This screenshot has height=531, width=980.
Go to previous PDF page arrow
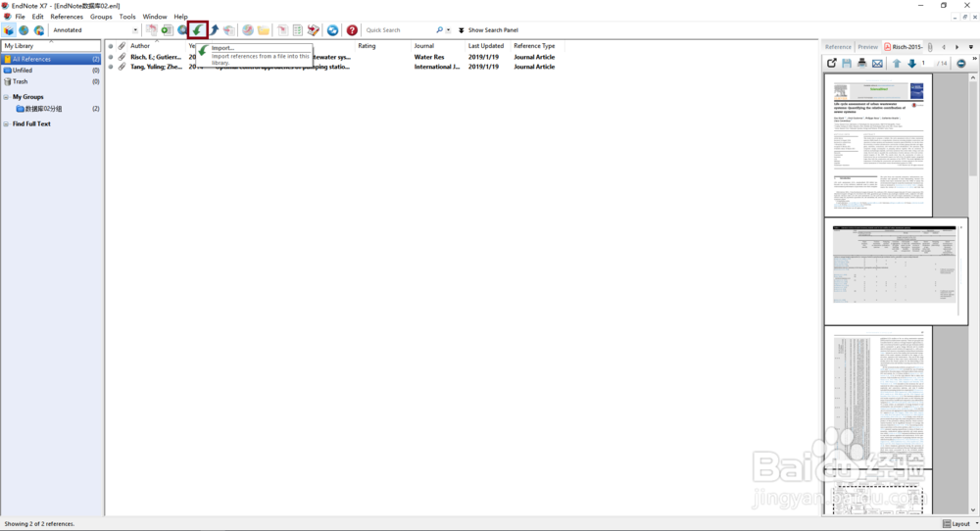coord(897,63)
